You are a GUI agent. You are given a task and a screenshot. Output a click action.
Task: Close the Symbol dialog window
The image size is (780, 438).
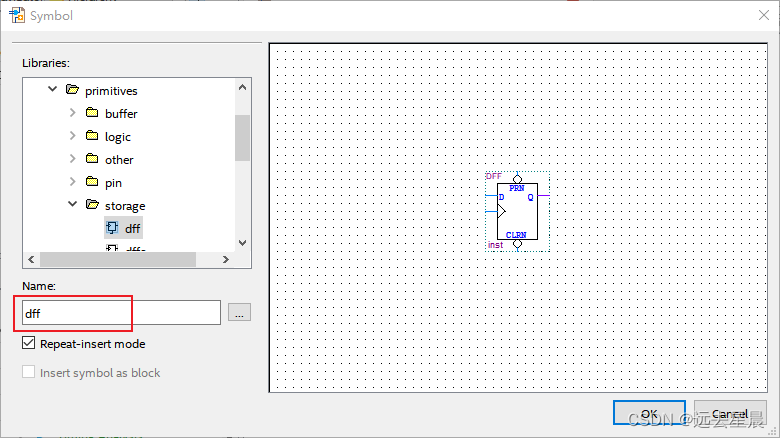click(764, 15)
